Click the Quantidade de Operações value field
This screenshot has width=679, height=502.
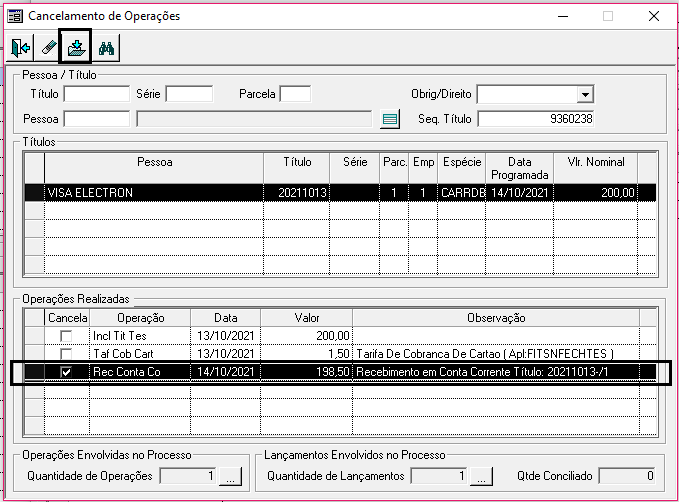[188, 476]
